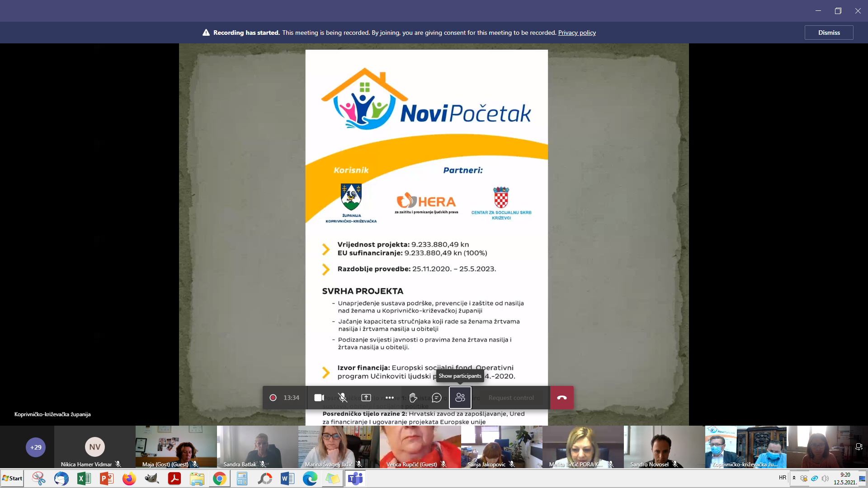868x488 pixels.
Task: Unmute the microphone in meeting toolbar
Action: pos(343,398)
